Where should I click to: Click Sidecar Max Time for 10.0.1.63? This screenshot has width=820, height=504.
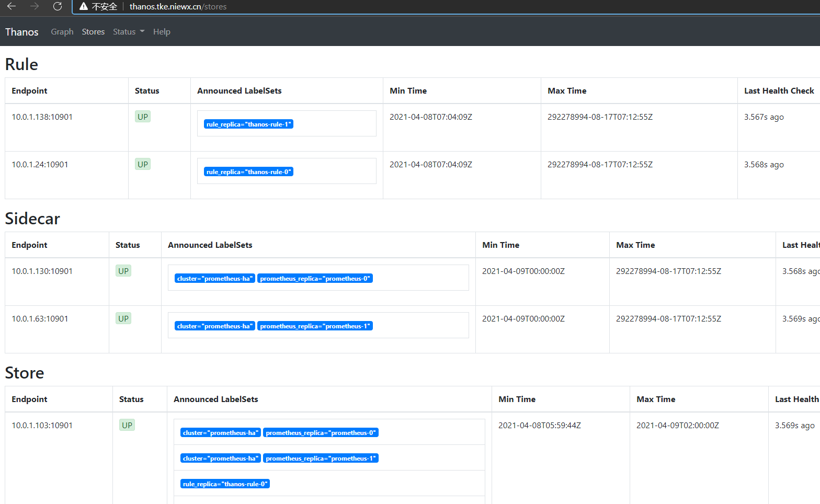click(668, 319)
